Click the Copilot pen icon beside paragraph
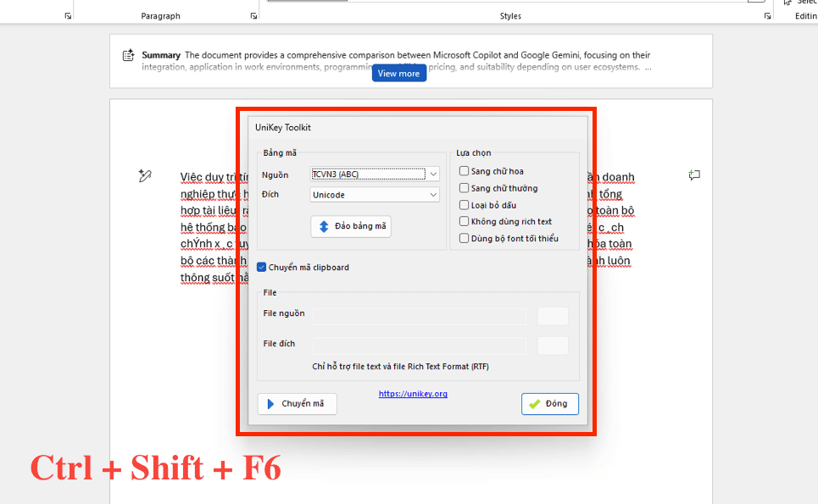Screen dimensions: 818x504 coord(144,175)
